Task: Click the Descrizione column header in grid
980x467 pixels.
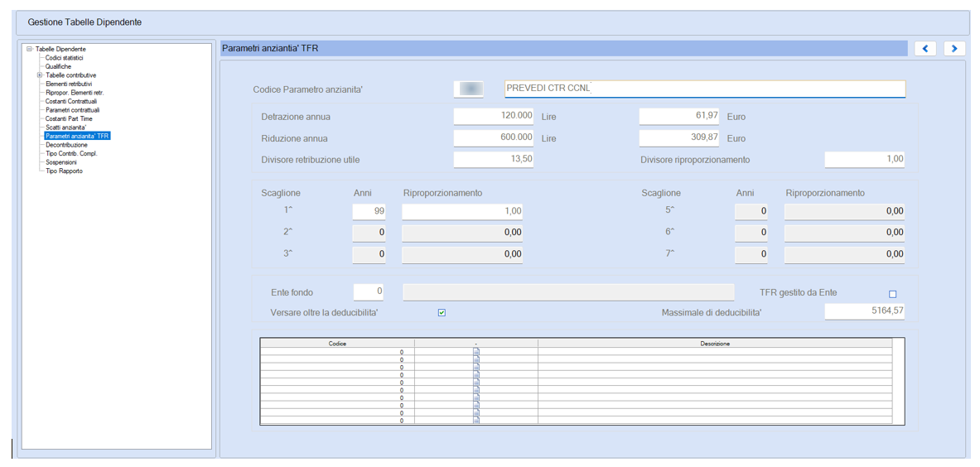Action: (x=715, y=344)
